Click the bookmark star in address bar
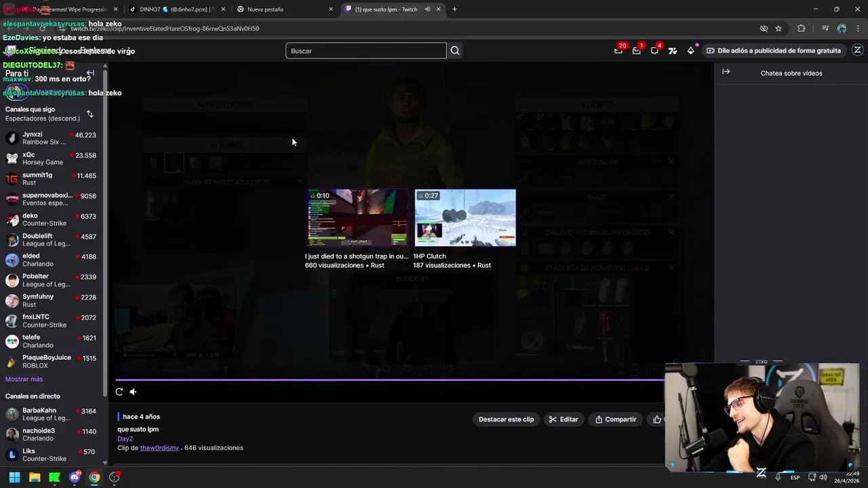This screenshot has width=868, height=488. [x=778, y=28]
